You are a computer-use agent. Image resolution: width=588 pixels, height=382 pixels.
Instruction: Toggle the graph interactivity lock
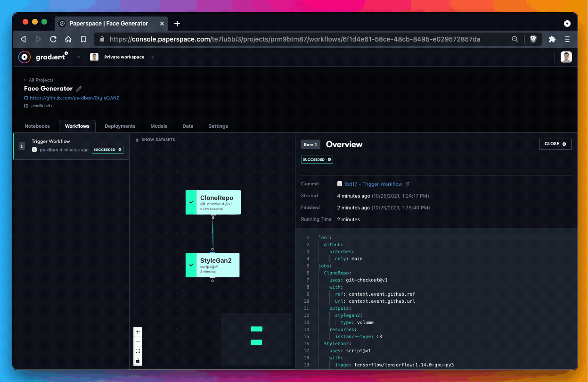click(138, 360)
